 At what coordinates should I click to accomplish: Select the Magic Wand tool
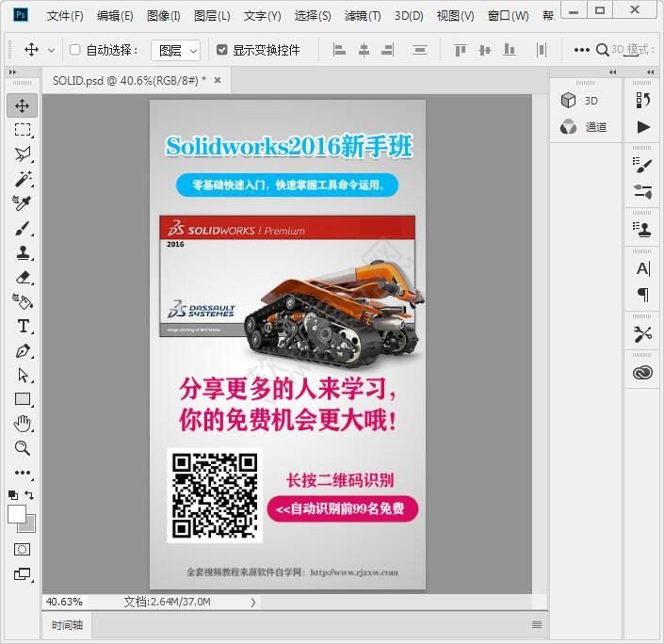pos(23,178)
